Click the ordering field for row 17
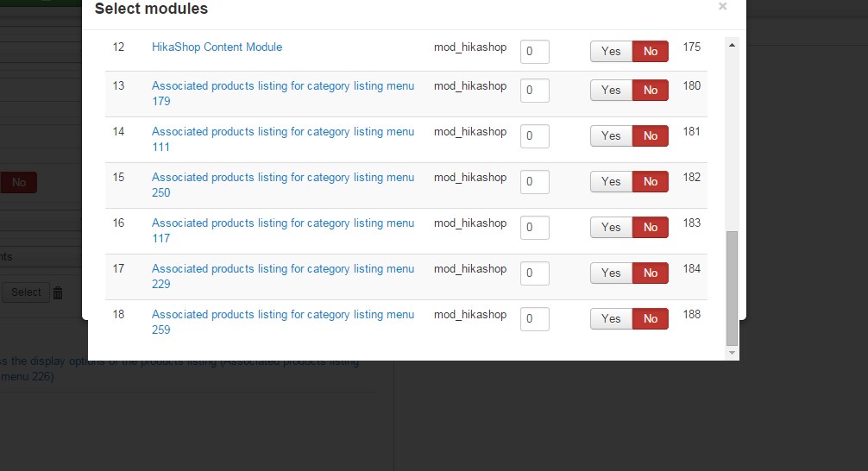The width and height of the screenshot is (868, 471). [535, 273]
